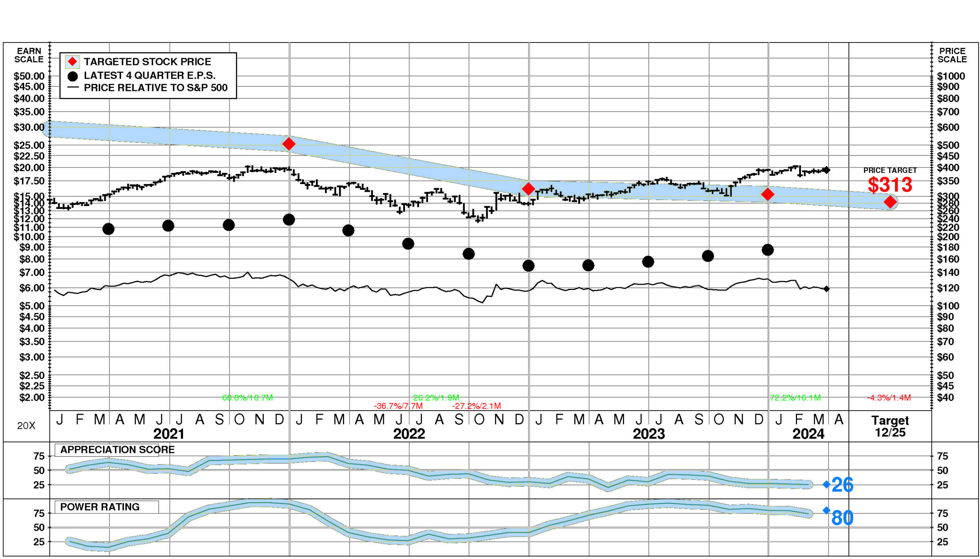
Task: Click the red $313 price target value
Action: [890, 185]
